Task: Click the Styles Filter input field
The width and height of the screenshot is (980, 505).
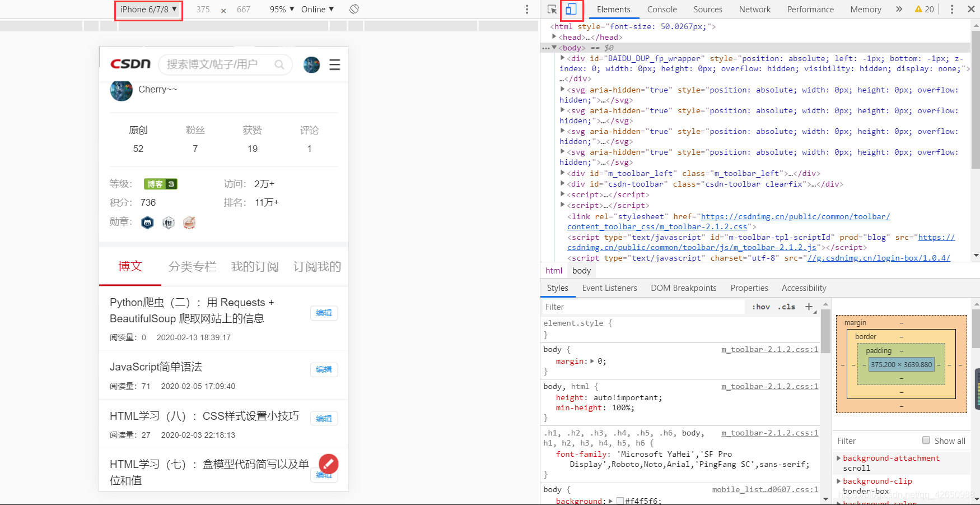Action: coord(643,307)
